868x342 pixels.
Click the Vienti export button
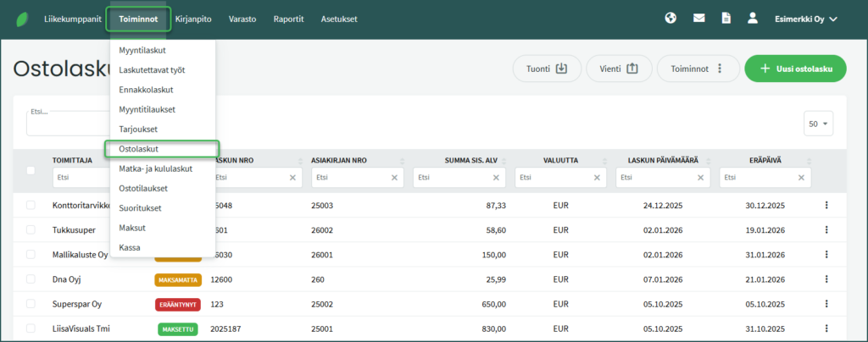[618, 69]
